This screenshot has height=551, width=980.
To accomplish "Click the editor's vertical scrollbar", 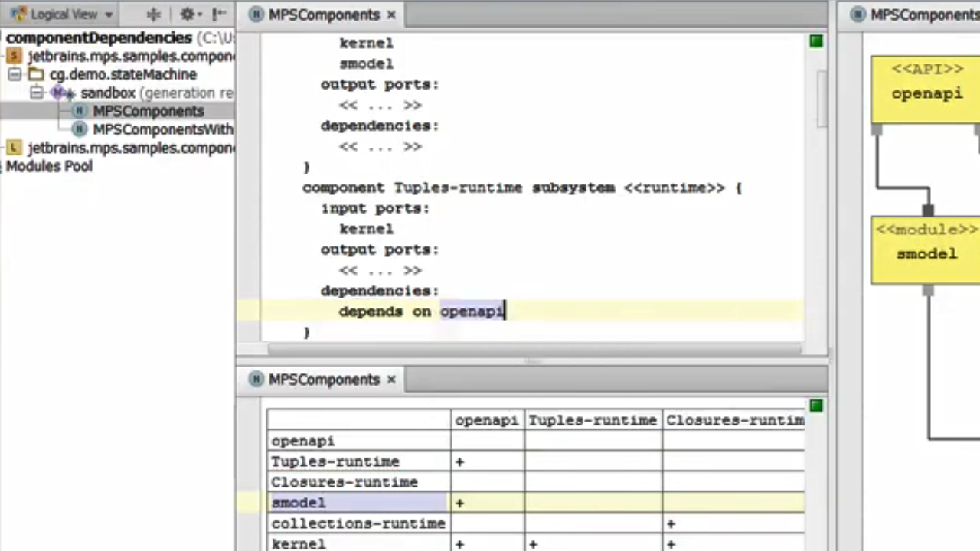I will point(822,99).
